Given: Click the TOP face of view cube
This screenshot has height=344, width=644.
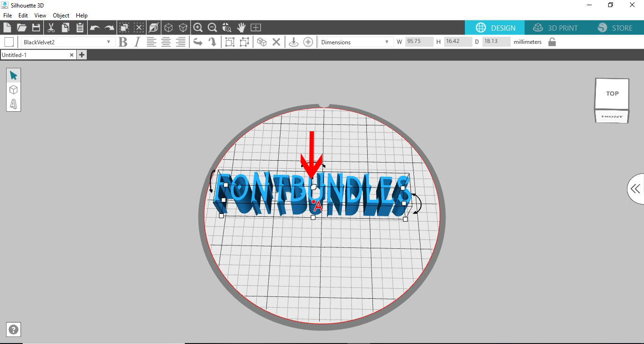Looking at the screenshot, I should [612, 93].
